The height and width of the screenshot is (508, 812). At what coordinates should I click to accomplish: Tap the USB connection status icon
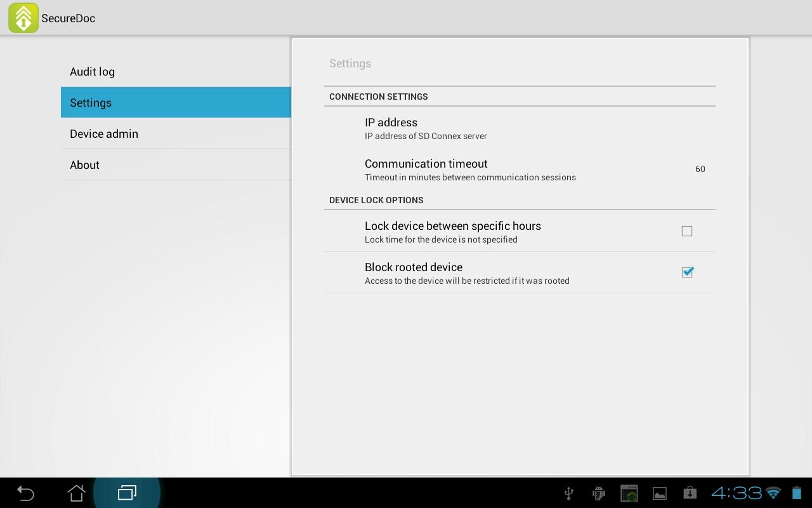568,493
